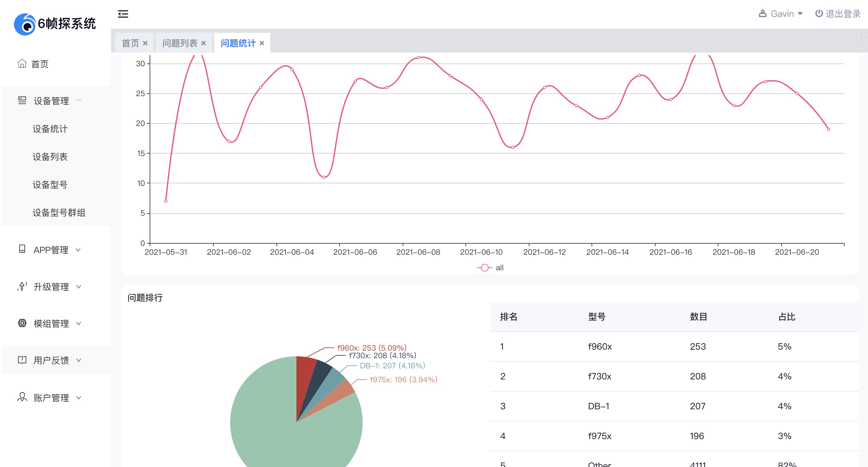
Task: Click the 账户管理 menu label
Action: [51, 398]
